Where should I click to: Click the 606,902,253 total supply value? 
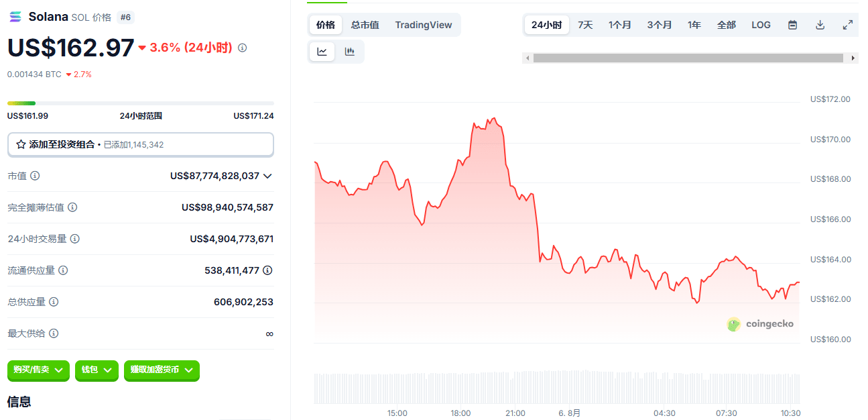point(243,302)
